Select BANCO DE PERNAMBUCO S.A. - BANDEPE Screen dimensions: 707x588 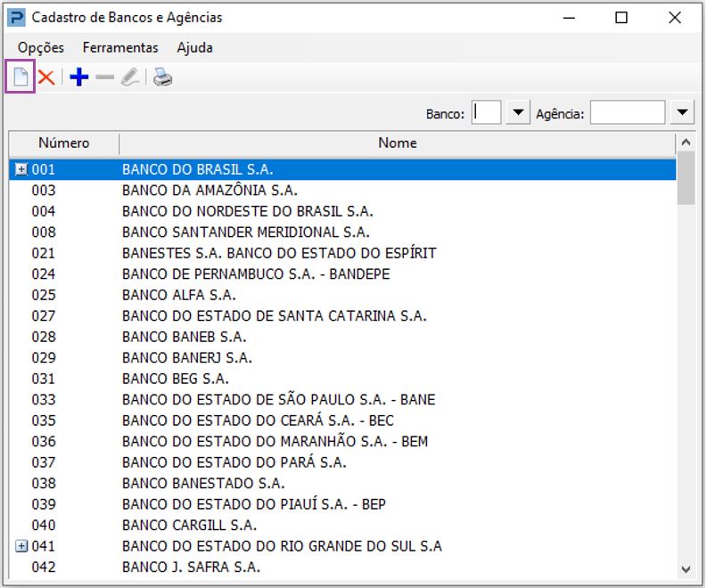(x=342, y=274)
